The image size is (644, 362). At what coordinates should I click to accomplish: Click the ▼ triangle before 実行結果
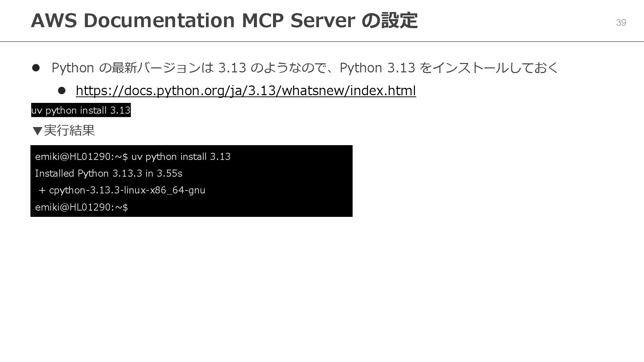(x=38, y=131)
